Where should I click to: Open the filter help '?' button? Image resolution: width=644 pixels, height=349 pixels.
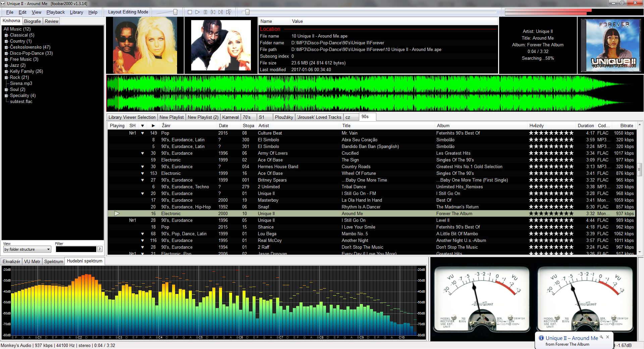pyautogui.click(x=100, y=249)
